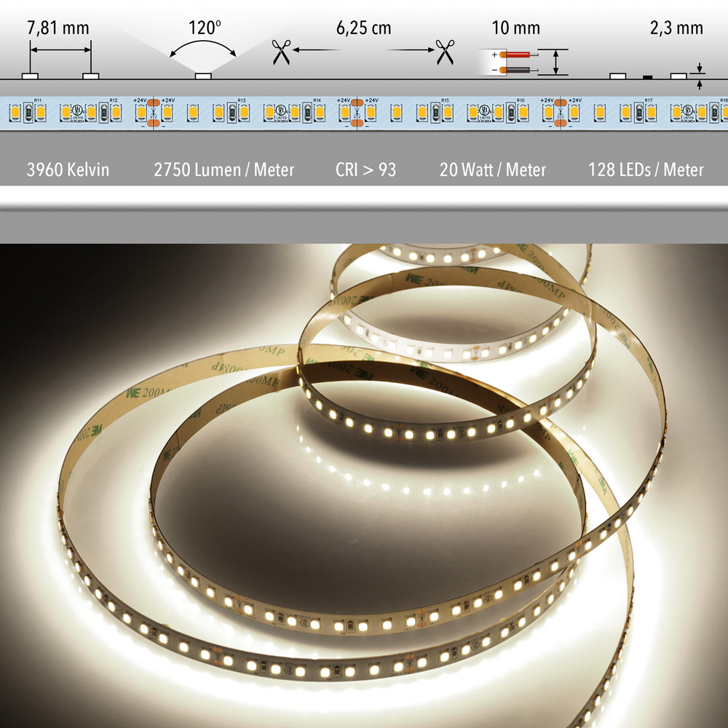The width and height of the screenshot is (728, 728).
Task: Select the 2750 Lumen / Meter label
Action: [x=224, y=170]
